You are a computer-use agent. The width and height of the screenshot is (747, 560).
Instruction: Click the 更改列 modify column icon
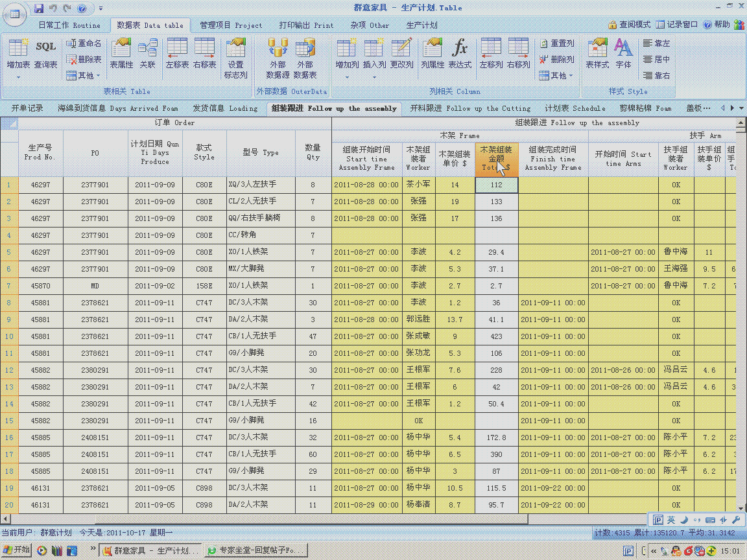[x=401, y=53]
